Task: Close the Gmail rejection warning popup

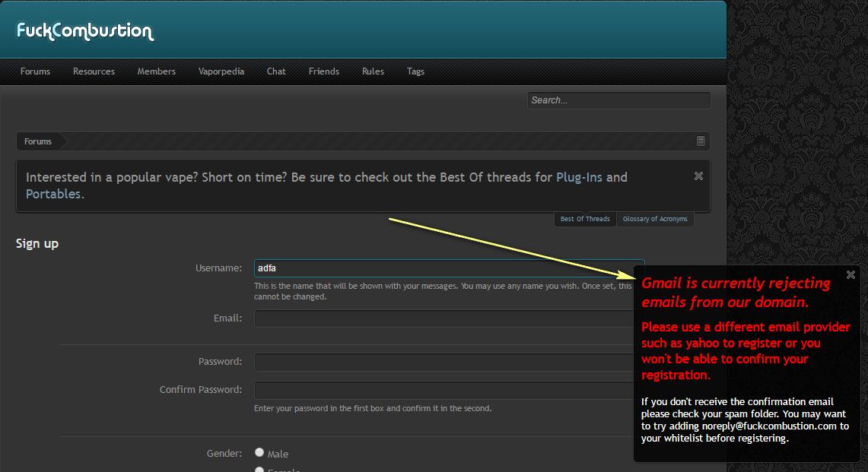Action: (851, 275)
